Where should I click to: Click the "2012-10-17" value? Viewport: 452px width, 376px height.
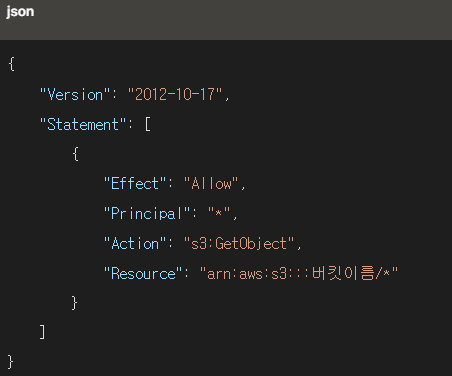[175, 95]
